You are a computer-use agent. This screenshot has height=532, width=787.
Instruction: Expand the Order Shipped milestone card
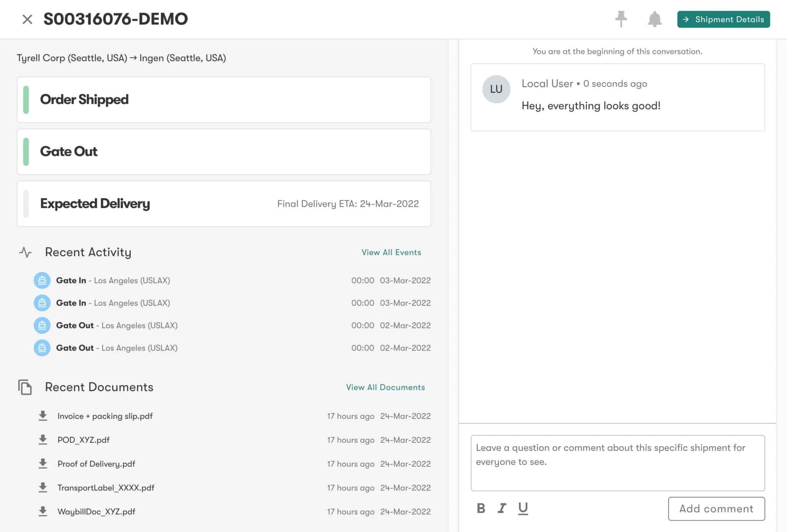coord(224,100)
